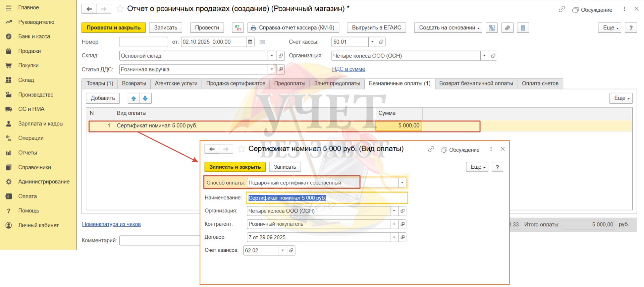Switch to the Агентские услуги tab
The image size is (644, 287).
pyautogui.click(x=176, y=83)
